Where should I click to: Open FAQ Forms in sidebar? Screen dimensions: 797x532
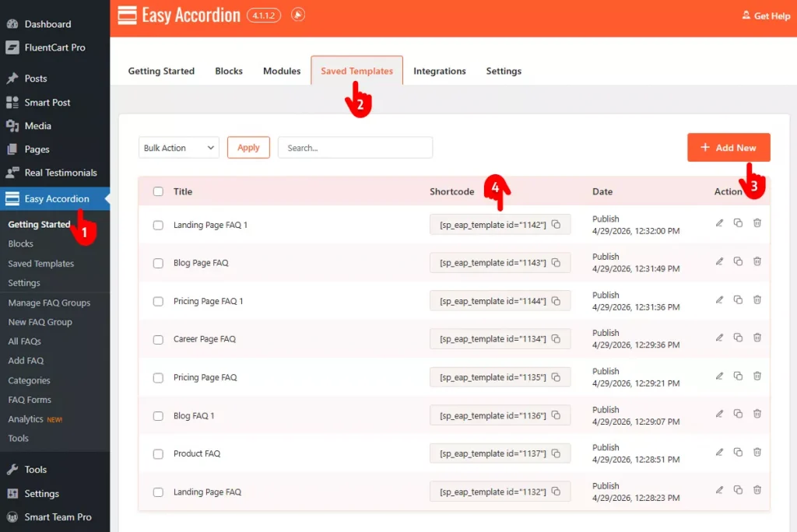click(x=30, y=400)
